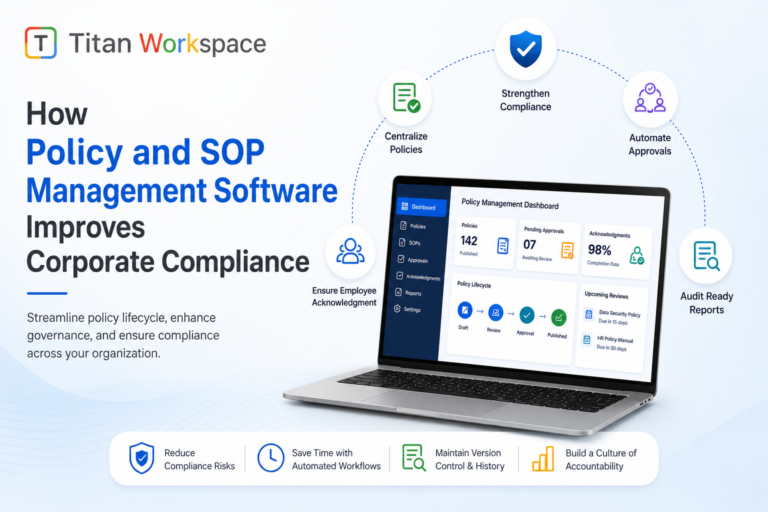Click the "Streamline policy lifecycle" paragraph
This screenshot has height=512, width=768.
click(123, 336)
